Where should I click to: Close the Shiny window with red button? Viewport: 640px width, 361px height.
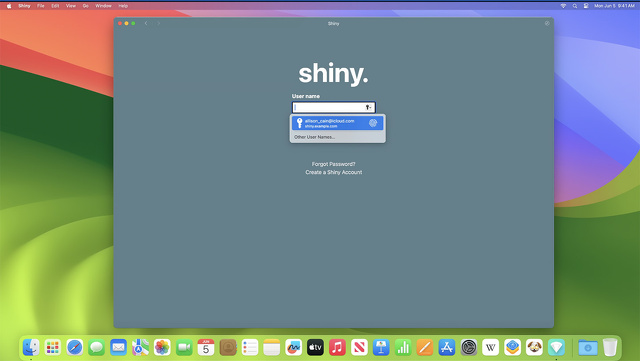120,23
